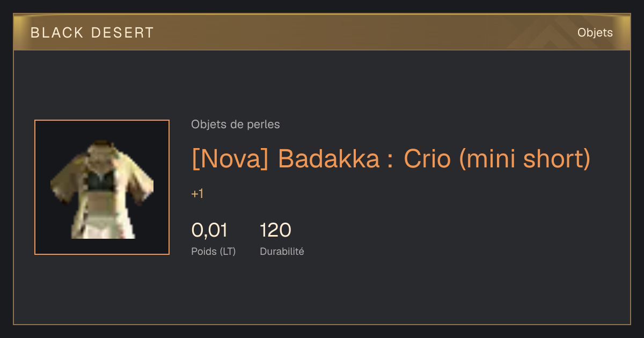The width and height of the screenshot is (644, 338).
Task: Click the (mini short) text in title
Action: point(525,159)
